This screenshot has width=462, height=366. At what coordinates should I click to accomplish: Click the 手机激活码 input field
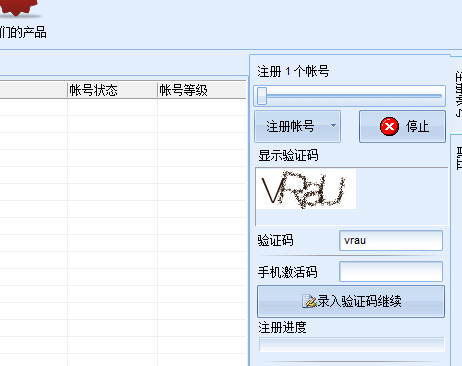[391, 271]
